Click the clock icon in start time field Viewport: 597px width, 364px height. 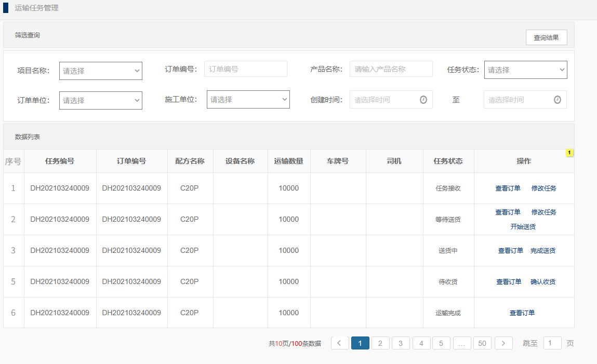coord(423,100)
